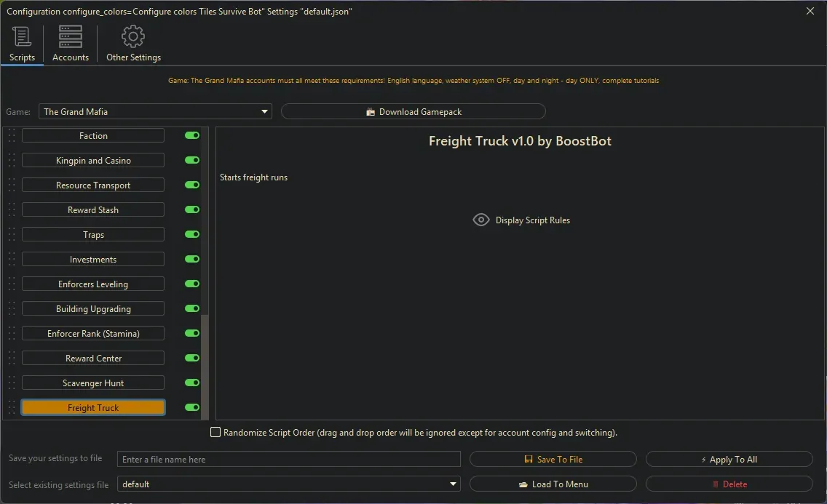Toggle the Faction script switch
The height and width of the screenshot is (504, 827).
[x=192, y=135]
